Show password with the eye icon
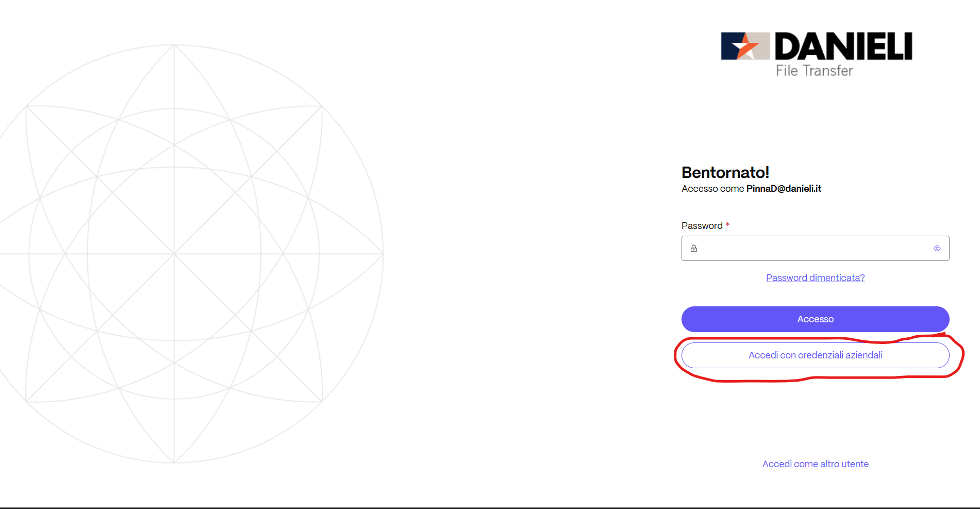Image resolution: width=980 pixels, height=509 pixels. click(x=937, y=249)
